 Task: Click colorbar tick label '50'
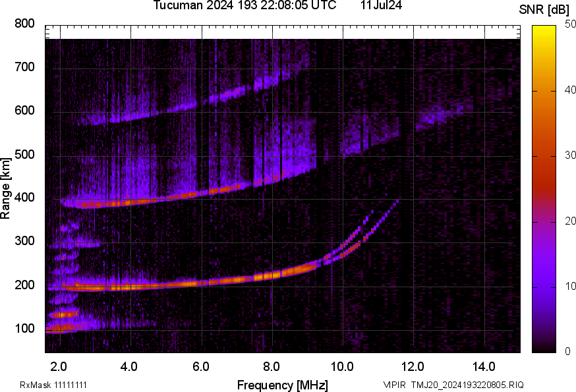571,24
